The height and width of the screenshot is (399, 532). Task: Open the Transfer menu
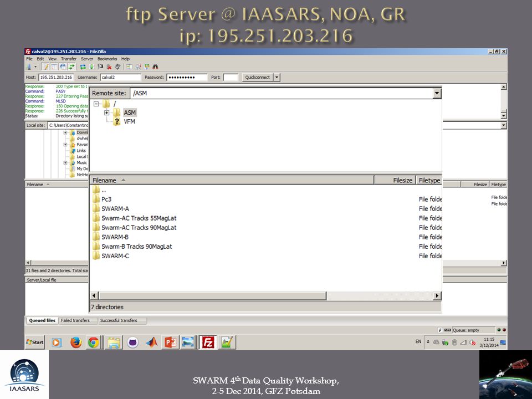pyautogui.click(x=69, y=59)
